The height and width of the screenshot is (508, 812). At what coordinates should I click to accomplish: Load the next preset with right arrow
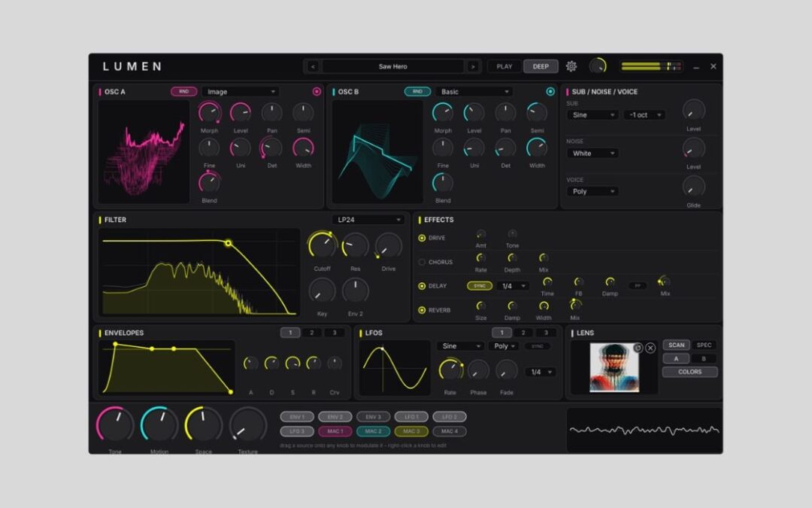pyautogui.click(x=472, y=66)
